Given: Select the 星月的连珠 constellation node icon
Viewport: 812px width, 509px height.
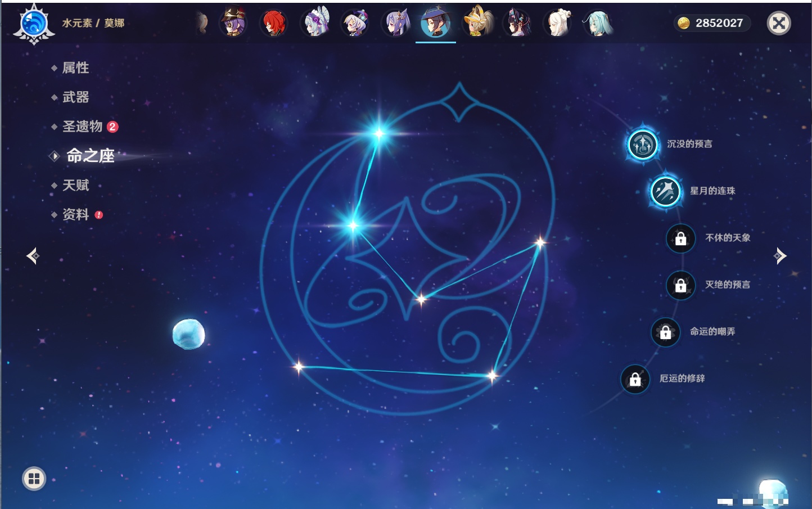Looking at the screenshot, I should click(665, 191).
